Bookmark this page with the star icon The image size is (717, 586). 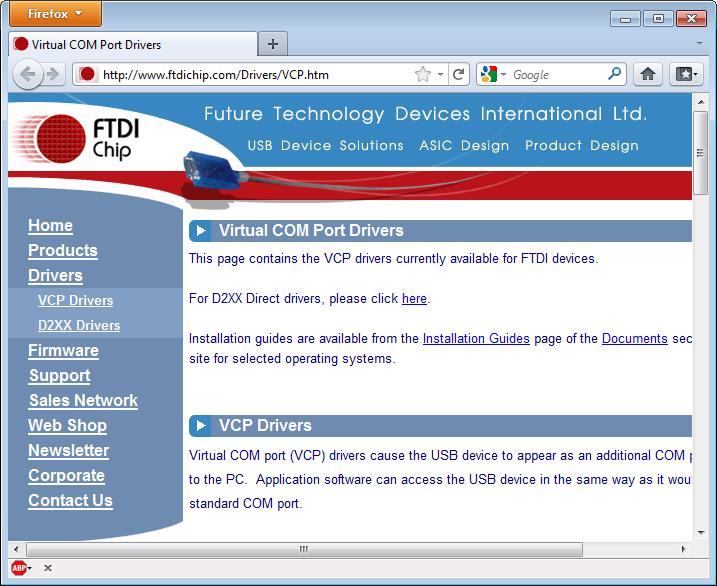[423, 74]
